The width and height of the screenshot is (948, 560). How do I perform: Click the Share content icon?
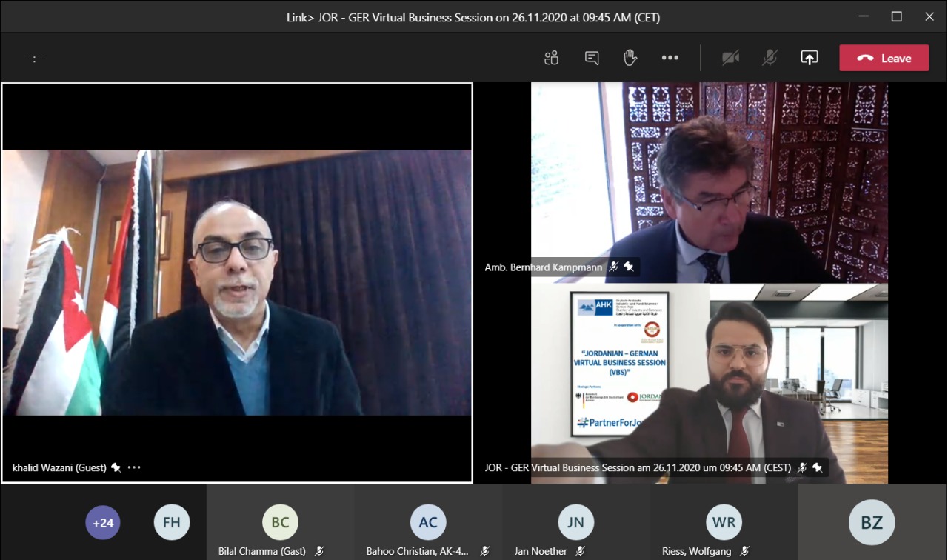coord(810,59)
